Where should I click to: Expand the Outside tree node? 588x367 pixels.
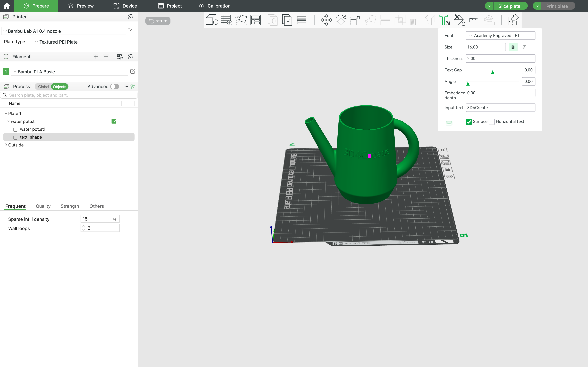pos(6,145)
